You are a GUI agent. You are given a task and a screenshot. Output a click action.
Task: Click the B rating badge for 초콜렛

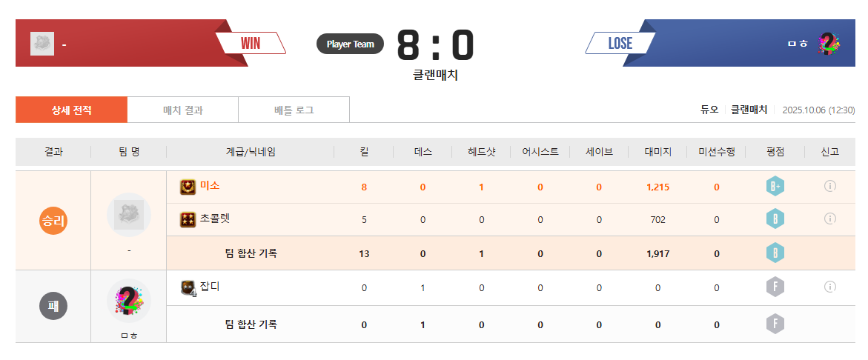775,219
